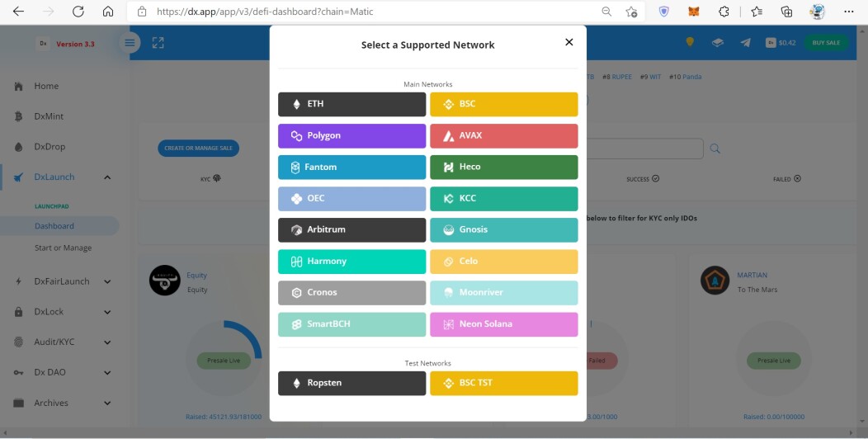Select the ETH network
The width and height of the screenshot is (868, 439).
(x=352, y=104)
